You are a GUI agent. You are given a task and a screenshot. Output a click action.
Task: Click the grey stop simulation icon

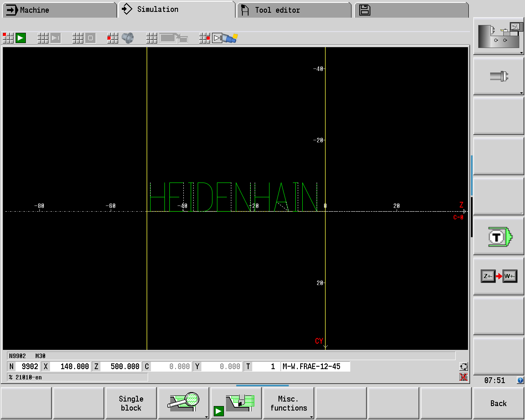coord(91,38)
